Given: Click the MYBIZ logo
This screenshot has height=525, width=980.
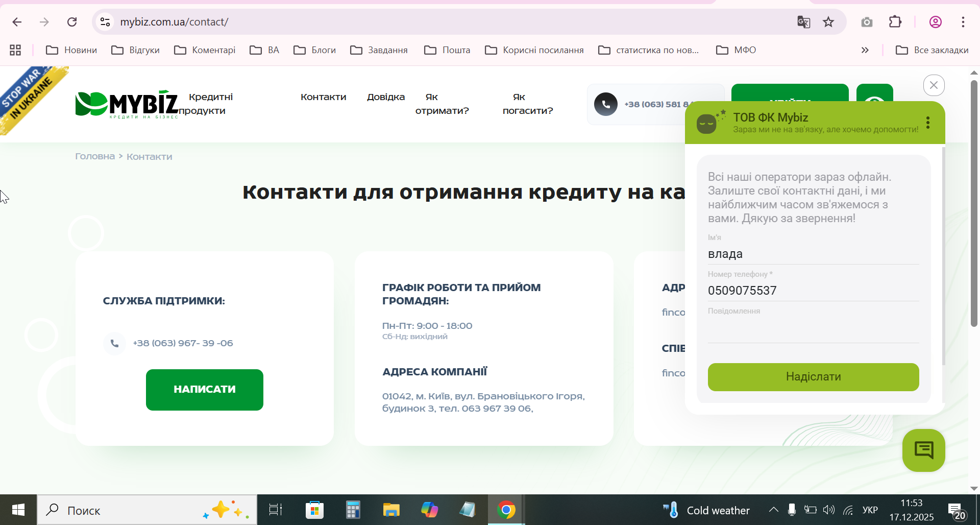Looking at the screenshot, I should click(127, 105).
